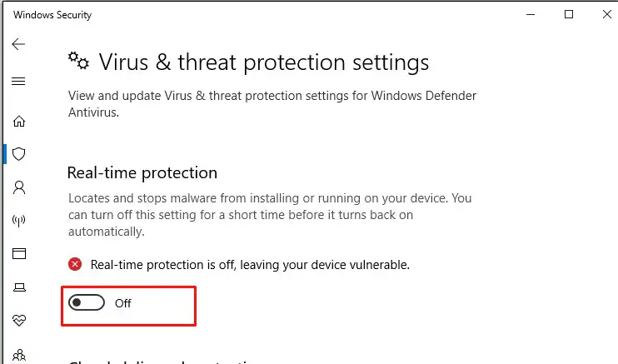618x364 pixels.
Task: Minimize the Windows Security window
Action: (x=531, y=14)
